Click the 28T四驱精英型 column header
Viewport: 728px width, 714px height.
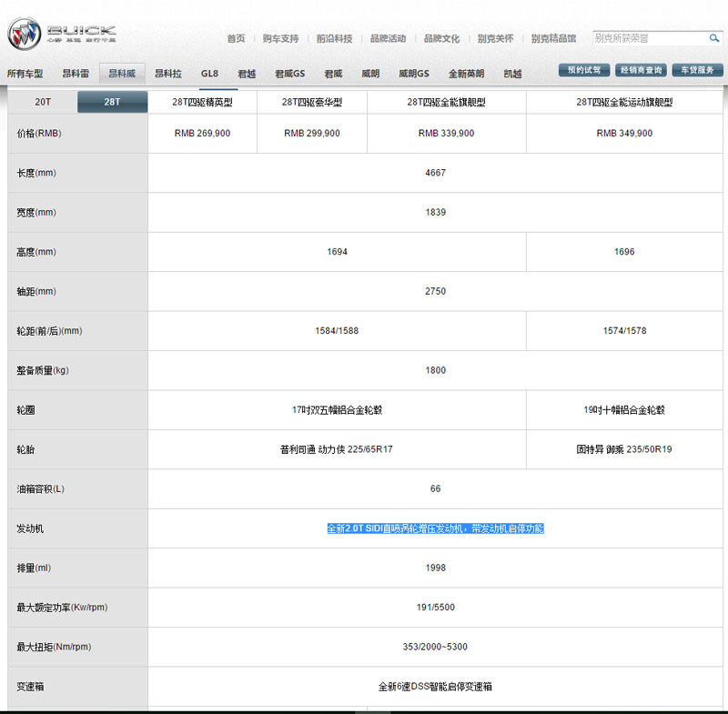202,102
